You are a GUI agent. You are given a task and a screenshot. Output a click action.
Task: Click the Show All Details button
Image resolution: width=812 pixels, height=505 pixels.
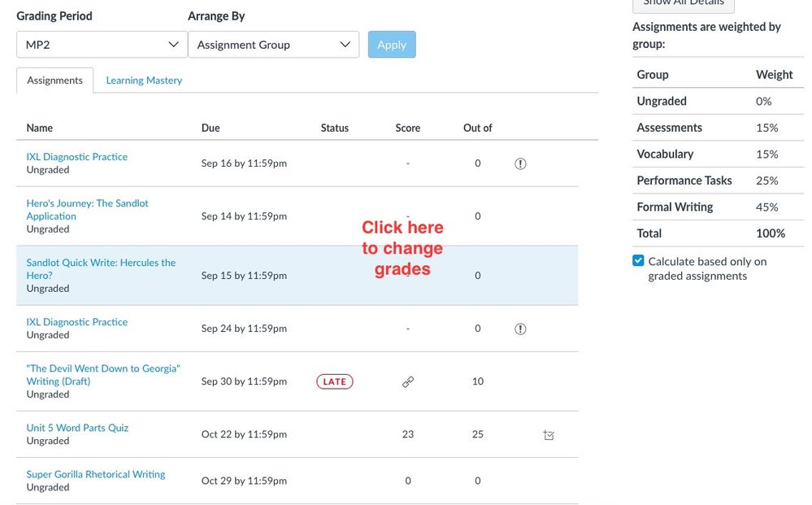(683, 4)
